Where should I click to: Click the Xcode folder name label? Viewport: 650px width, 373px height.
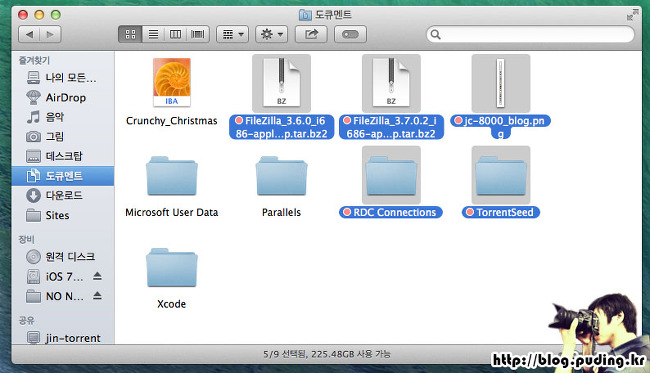click(172, 304)
